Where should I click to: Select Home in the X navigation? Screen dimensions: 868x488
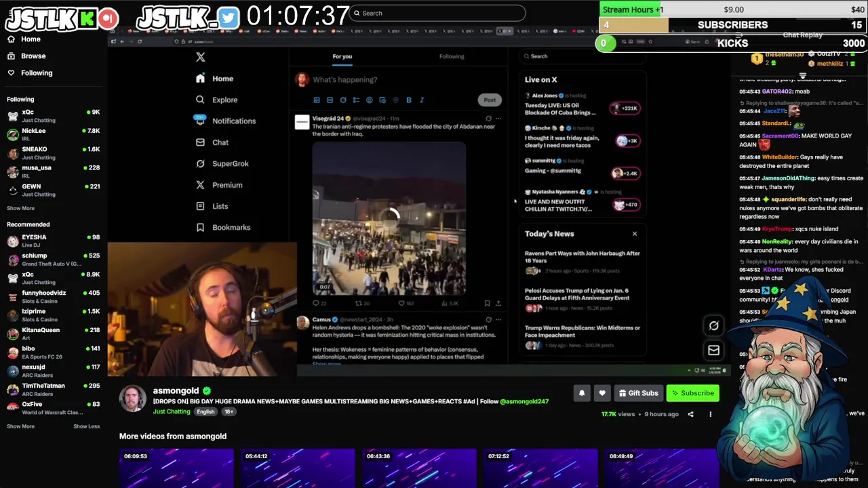point(215,79)
